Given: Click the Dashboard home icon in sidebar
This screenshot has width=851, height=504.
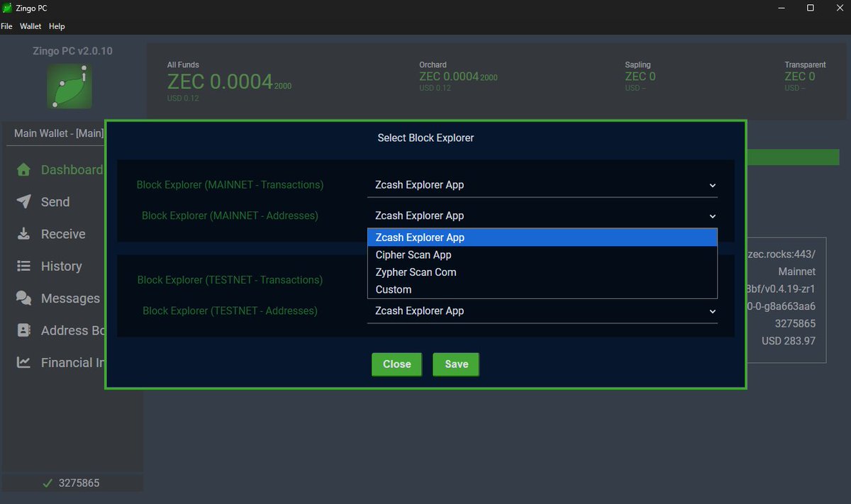Looking at the screenshot, I should click(23, 170).
